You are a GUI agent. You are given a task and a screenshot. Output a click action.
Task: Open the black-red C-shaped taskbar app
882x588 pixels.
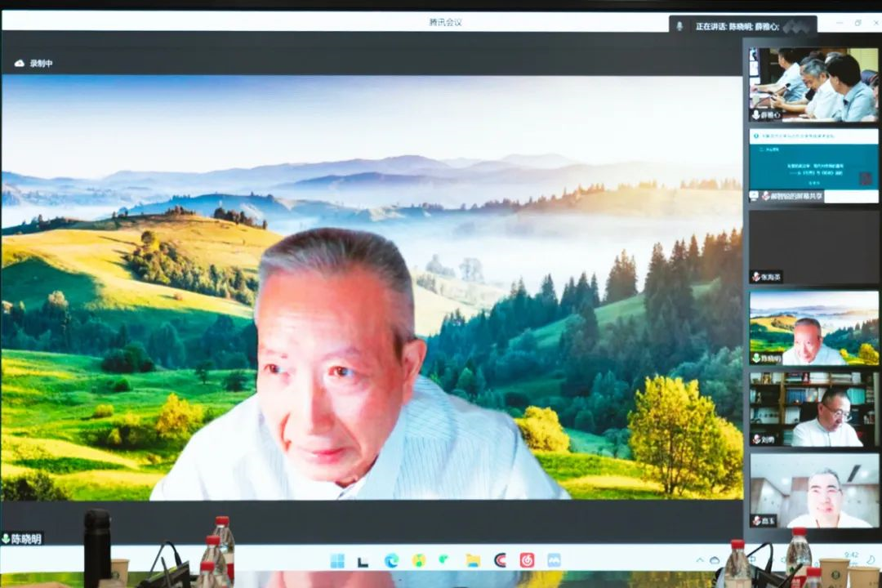(500, 560)
